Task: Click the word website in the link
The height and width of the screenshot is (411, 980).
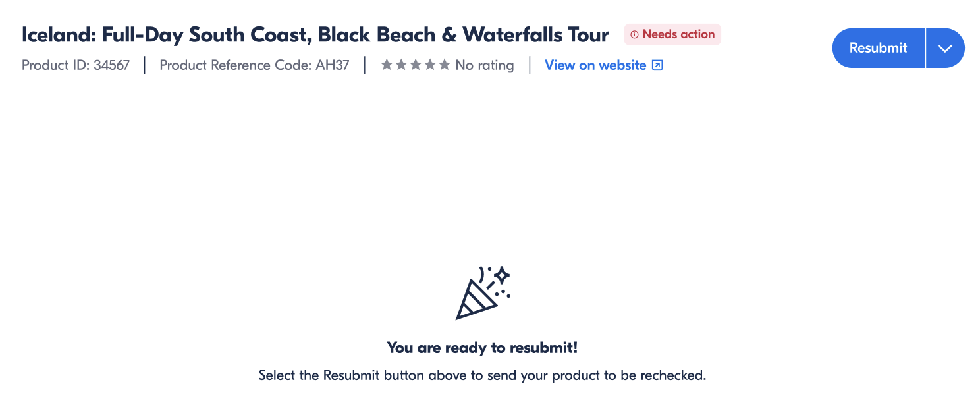Action: [622, 65]
